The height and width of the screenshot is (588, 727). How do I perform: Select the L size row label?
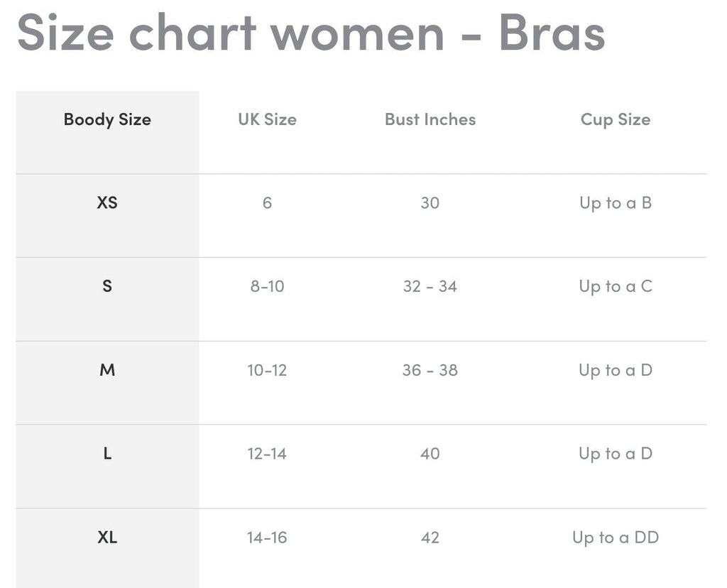(x=107, y=454)
